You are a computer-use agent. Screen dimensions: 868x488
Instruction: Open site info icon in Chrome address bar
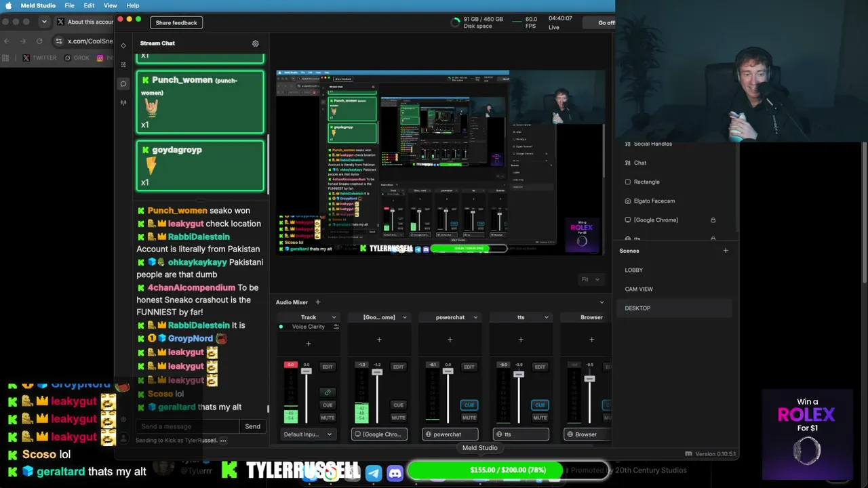point(59,41)
